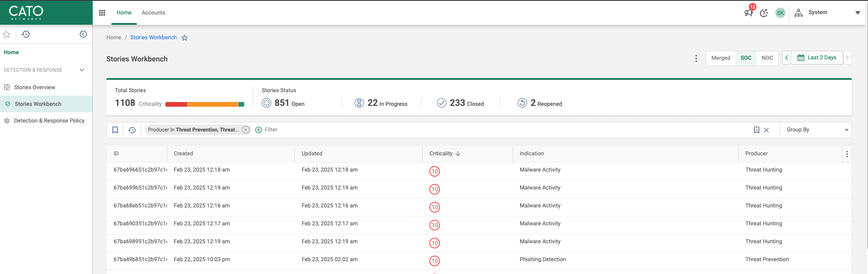Collapse Detection & Response section

coord(82,70)
